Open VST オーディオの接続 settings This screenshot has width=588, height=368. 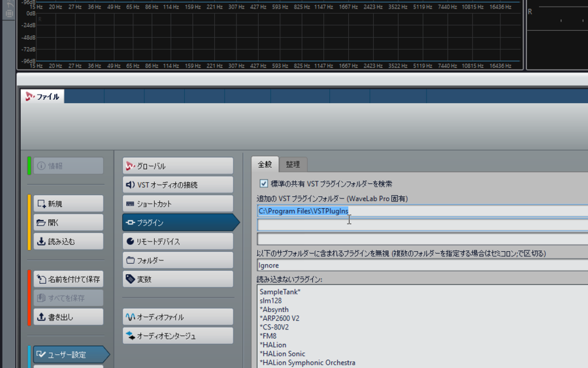pyautogui.click(x=178, y=185)
